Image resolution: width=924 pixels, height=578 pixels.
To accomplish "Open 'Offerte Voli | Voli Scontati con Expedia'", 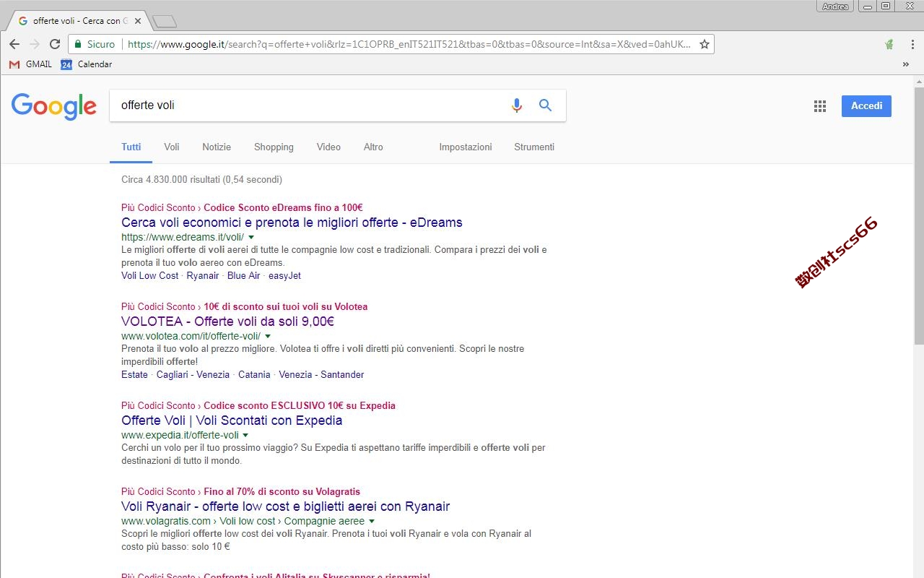I will pos(232,420).
